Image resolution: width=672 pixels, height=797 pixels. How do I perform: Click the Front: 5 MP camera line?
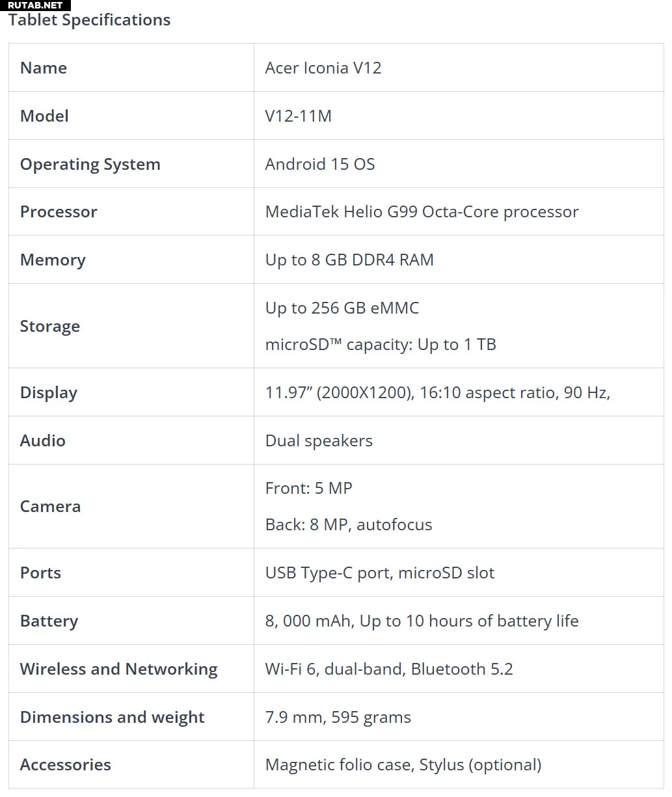(309, 489)
